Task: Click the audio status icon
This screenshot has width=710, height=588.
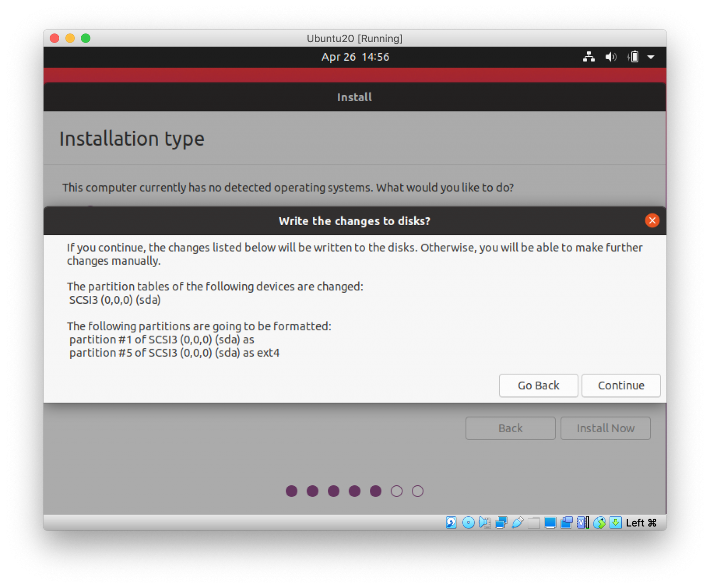Action: pyautogui.click(x=485, y=522)
